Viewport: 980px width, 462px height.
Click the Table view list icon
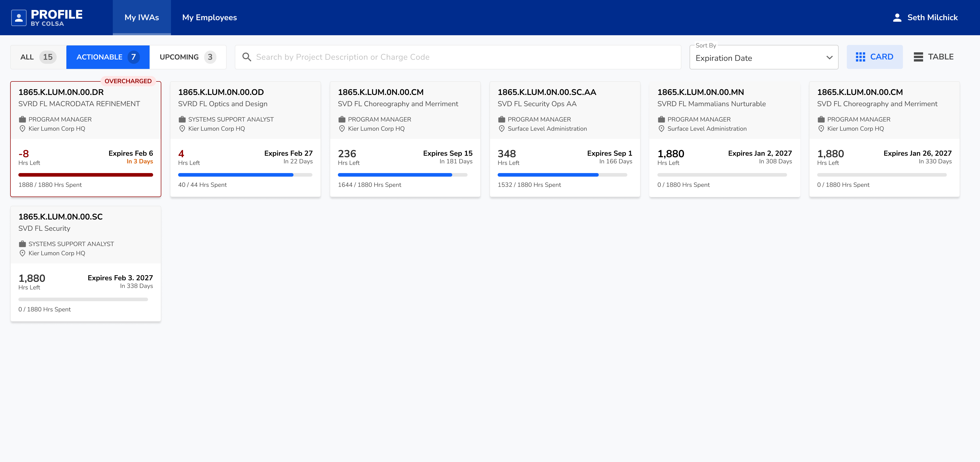(x=918, y=57)
